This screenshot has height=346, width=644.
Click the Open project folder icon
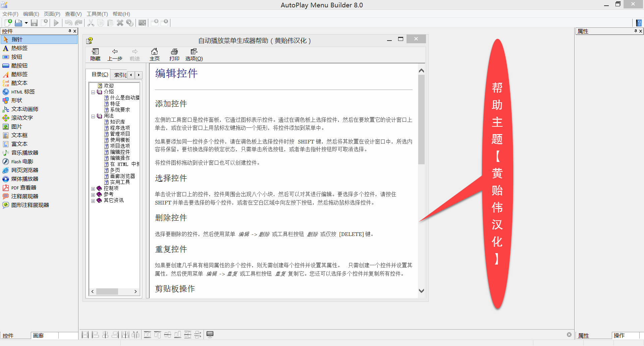18,23
